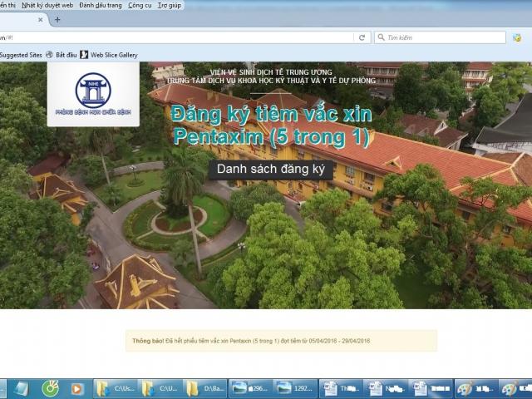
Task: Open the third Word document taskbar item
Action: (431, 389)
